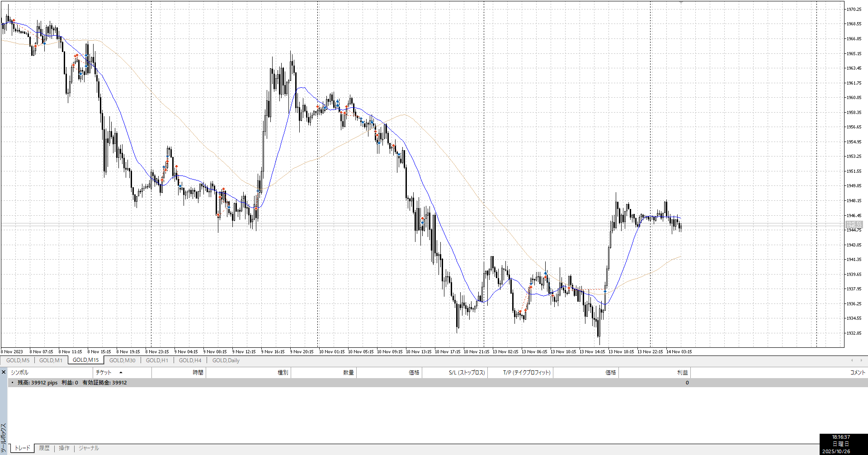Select the GOLD,M30 chart tab

tap(122, 360)
